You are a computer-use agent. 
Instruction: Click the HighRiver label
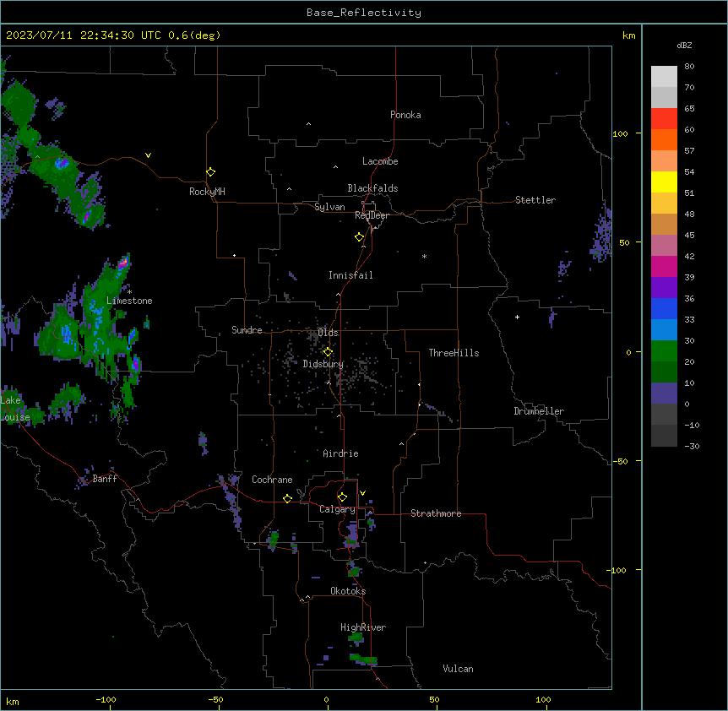click(x=363, y=627)
